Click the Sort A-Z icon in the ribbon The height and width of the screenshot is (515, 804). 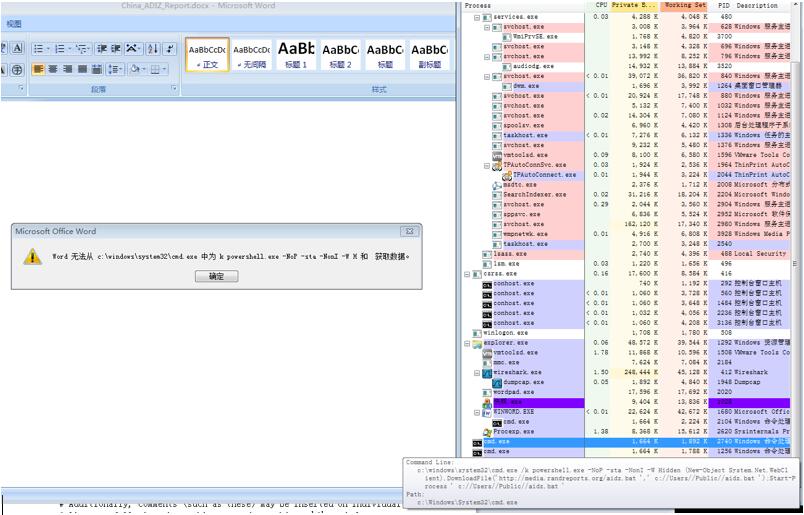pyautogui.click(x=153, y=49)
